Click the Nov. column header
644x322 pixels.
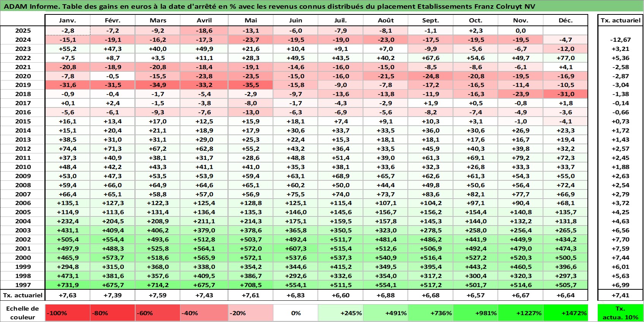tap(521, 21)
